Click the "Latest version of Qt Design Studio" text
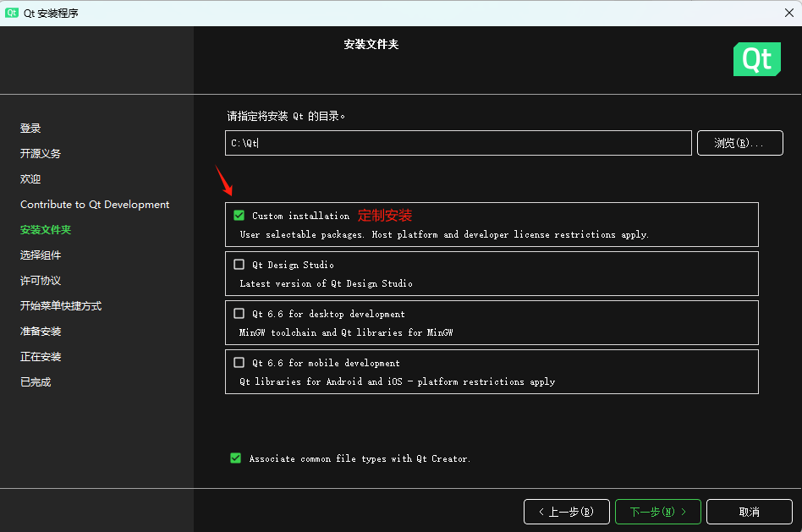The width and height of the screenshot is (802, 532). coord(326,283)
